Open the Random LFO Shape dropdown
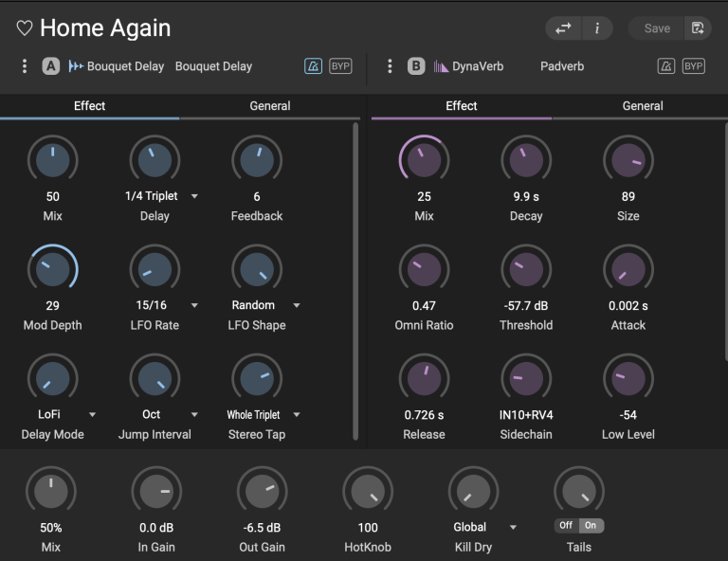 [x=297, y=305]
